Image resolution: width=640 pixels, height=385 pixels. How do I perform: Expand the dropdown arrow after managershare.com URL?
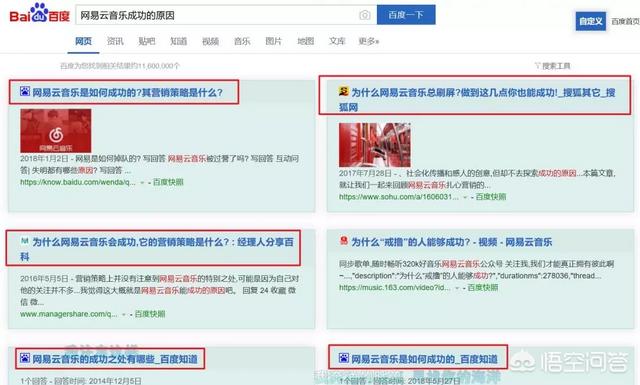click(124, 314)
